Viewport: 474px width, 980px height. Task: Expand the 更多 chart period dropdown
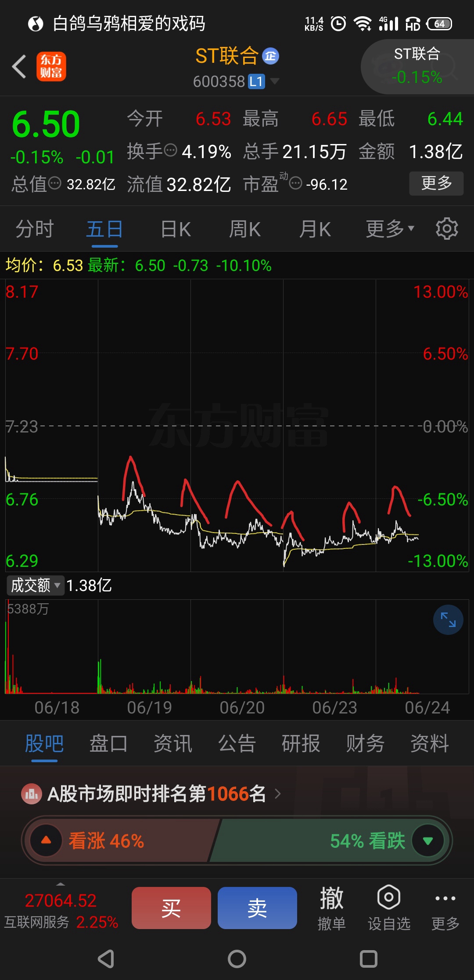[390, 229]
